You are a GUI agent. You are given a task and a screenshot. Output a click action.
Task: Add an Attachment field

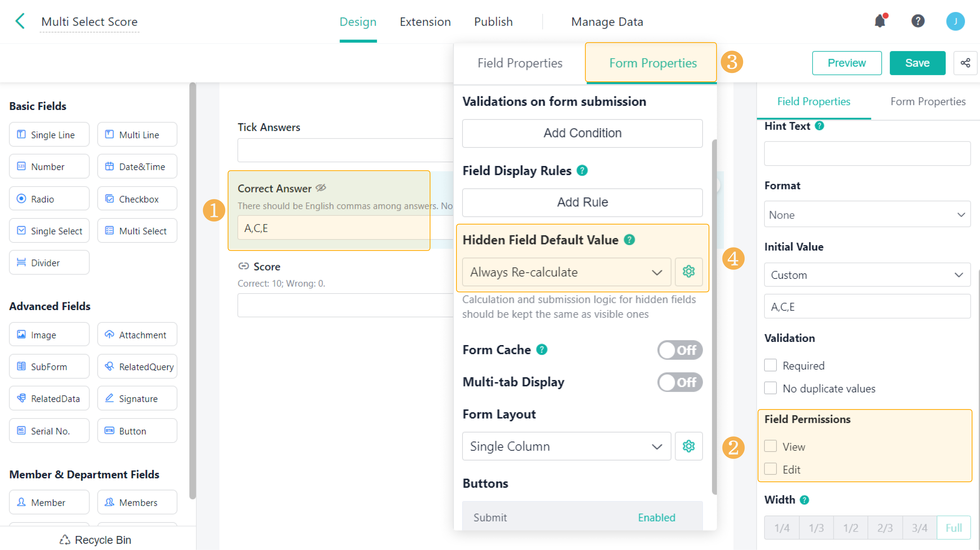(137, 335)
